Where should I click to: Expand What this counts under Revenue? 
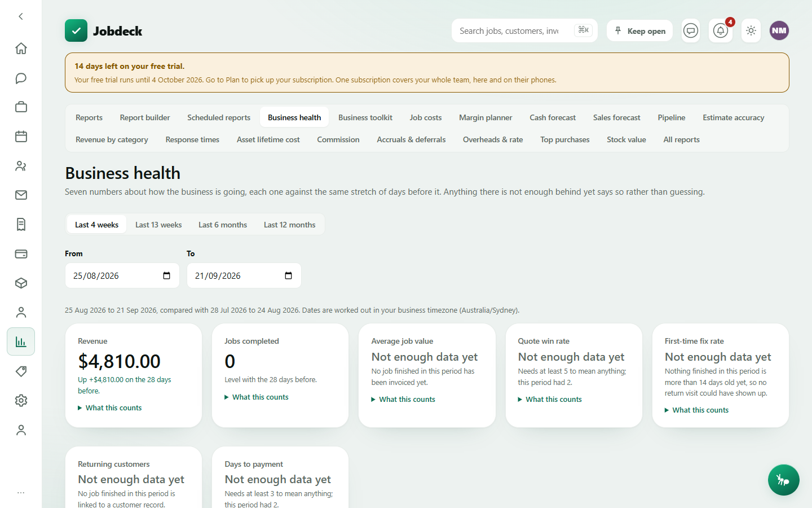click(110, 408)
